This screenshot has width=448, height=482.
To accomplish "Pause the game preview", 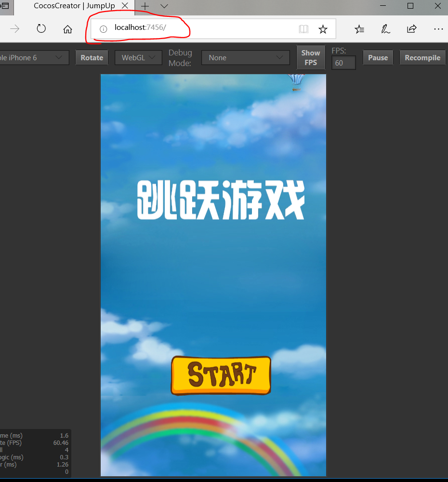I will pyautogui.click(x=378, y=58).
